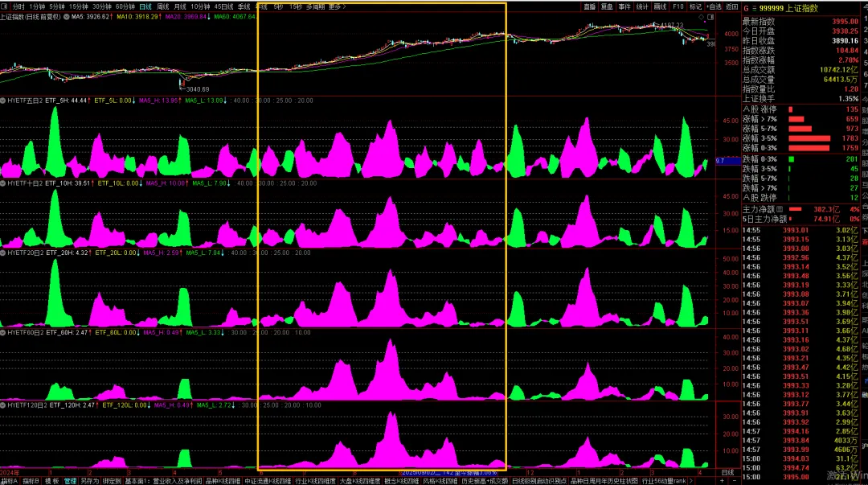Click 另存为 in bottom bar

[x=90, y=480]
